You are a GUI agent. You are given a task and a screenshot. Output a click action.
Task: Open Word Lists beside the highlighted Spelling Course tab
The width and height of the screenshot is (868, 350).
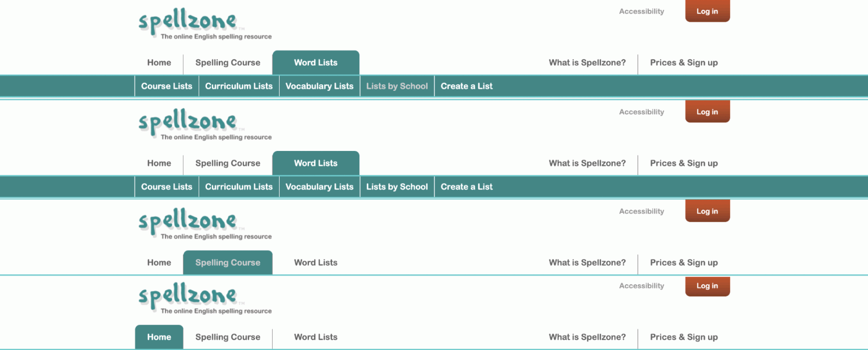pos(316,262)
